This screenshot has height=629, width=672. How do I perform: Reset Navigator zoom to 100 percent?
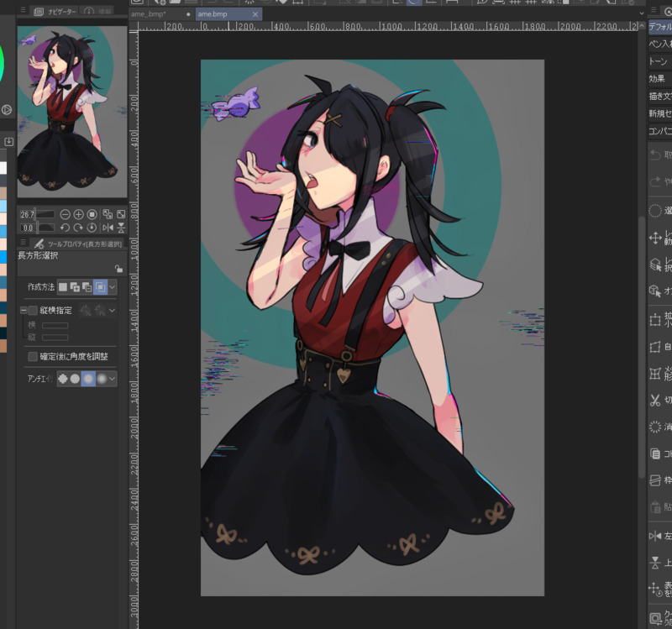pyautogui.click(x=92, y=214)
